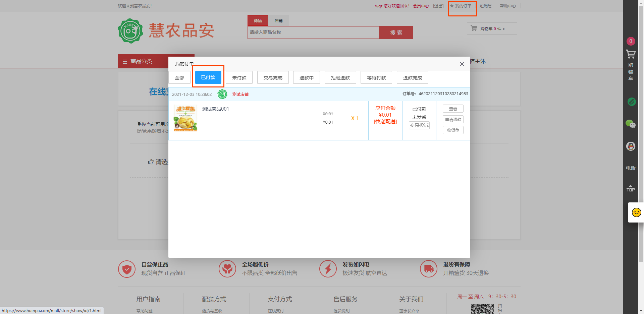Image resolution: width=644 pixels, height=314 pixels.
Task: Open the QQ penguin contact icon
Action: coord(631,146)
